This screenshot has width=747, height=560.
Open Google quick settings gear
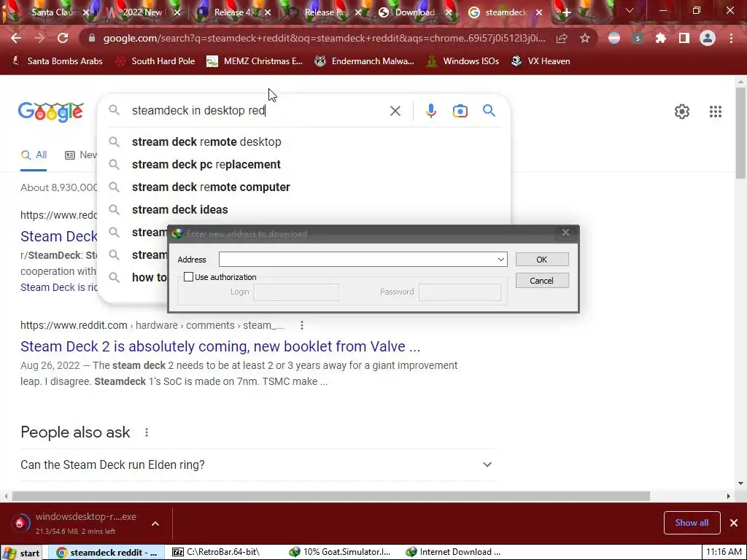click(x=682, y=112)
